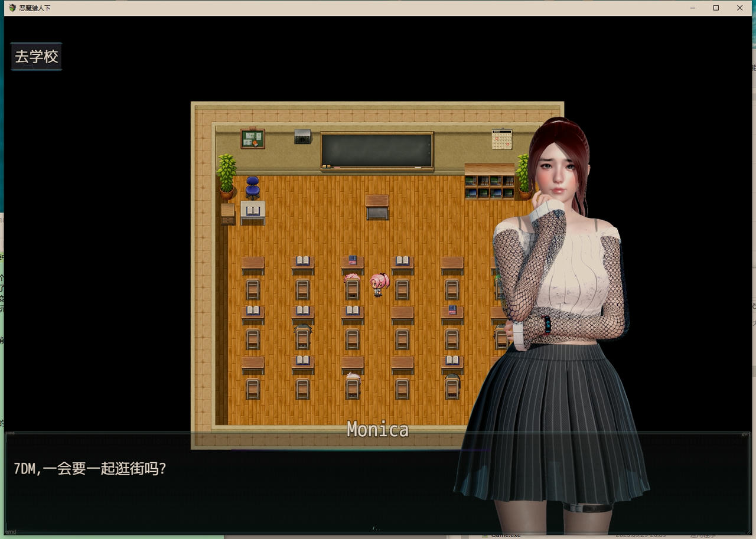
Task: Minimize the game window
Action: (692, 8)
